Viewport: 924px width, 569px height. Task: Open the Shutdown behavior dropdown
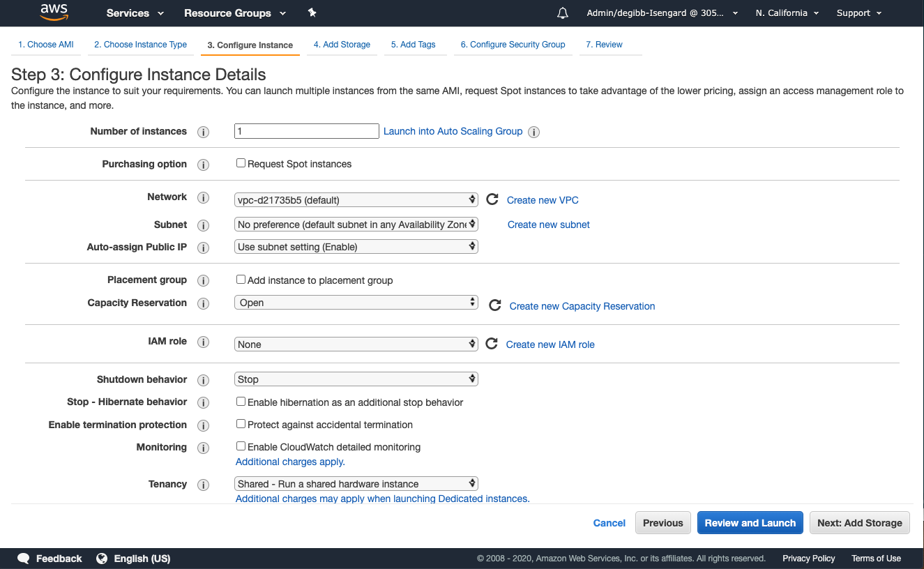point(356,379)
